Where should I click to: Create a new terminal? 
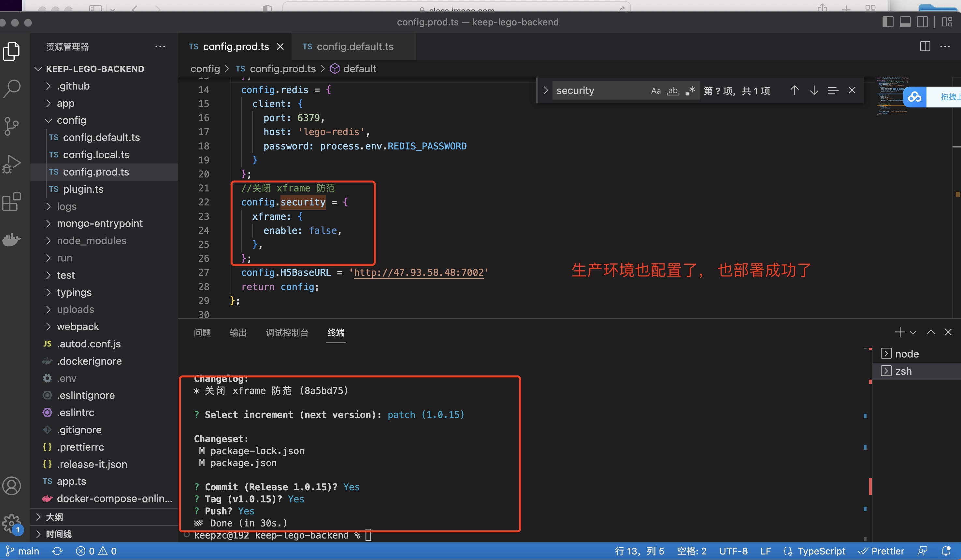pyautogui.click(x=900, y=332)
